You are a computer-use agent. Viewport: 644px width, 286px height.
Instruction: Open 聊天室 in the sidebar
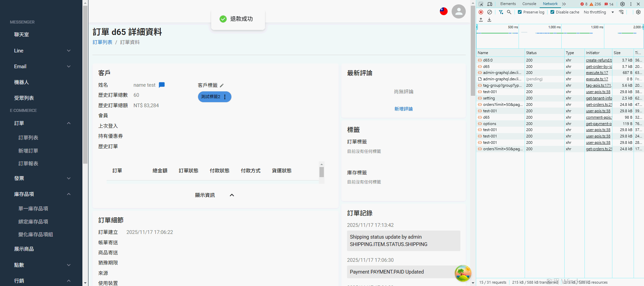[x=22, y=35]
